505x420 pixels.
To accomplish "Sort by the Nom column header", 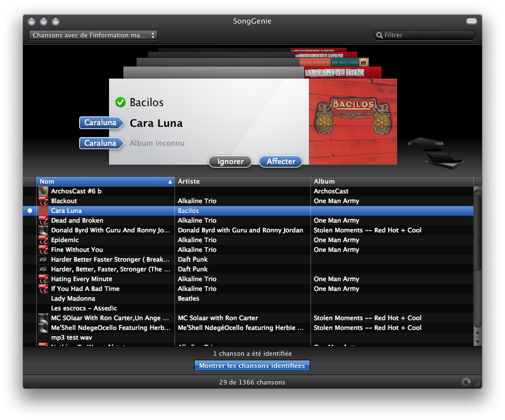I will 106,181.
